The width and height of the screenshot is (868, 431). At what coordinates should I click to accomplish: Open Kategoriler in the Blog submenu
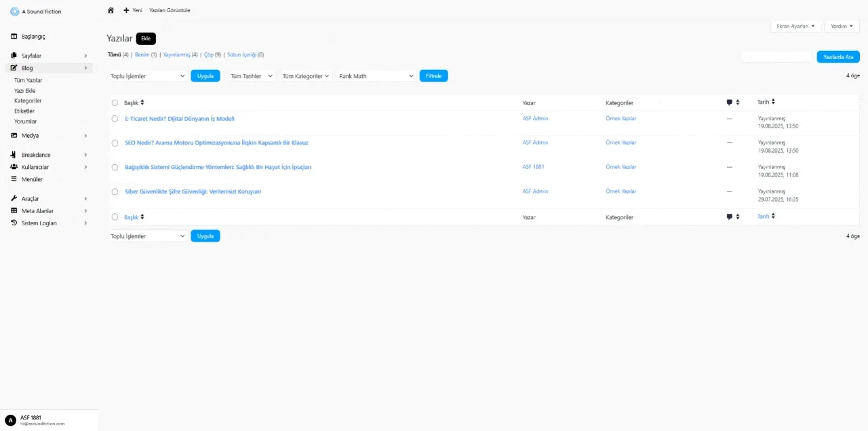(28, 100)
